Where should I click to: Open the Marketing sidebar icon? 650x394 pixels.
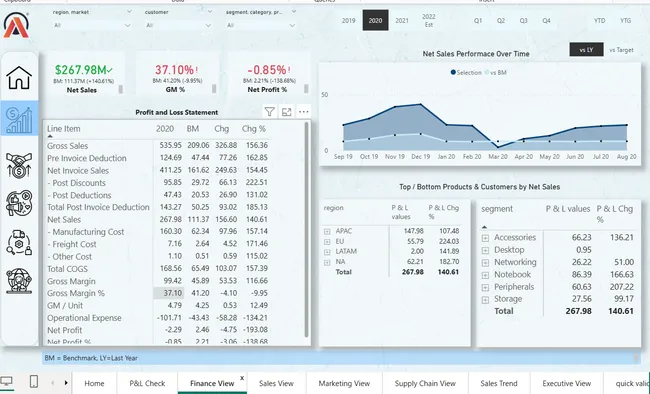(x=19, y=203)
